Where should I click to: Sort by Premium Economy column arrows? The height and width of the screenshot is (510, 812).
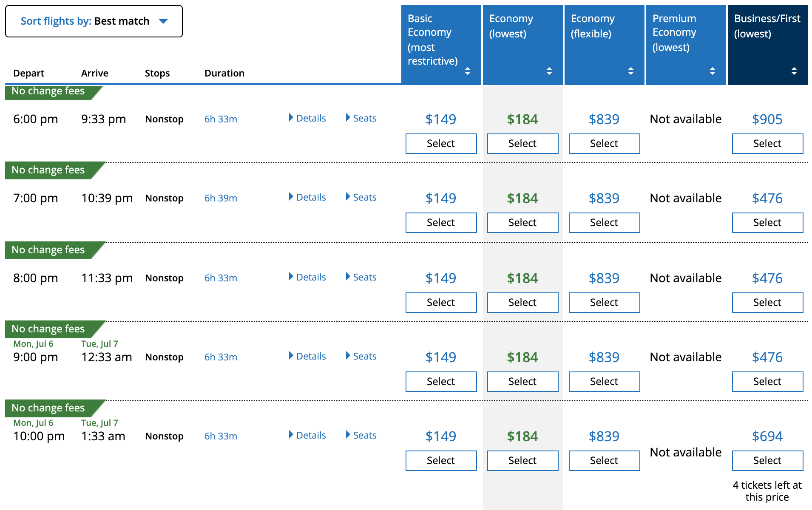point(713,71)
